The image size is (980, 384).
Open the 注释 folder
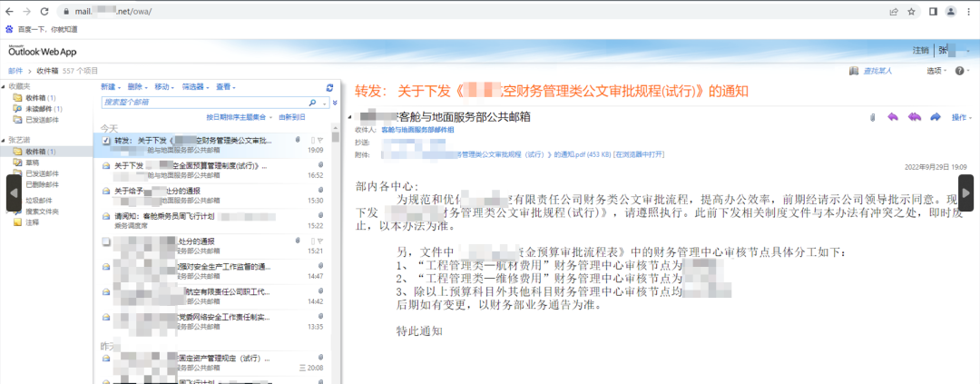click(32, 222)
